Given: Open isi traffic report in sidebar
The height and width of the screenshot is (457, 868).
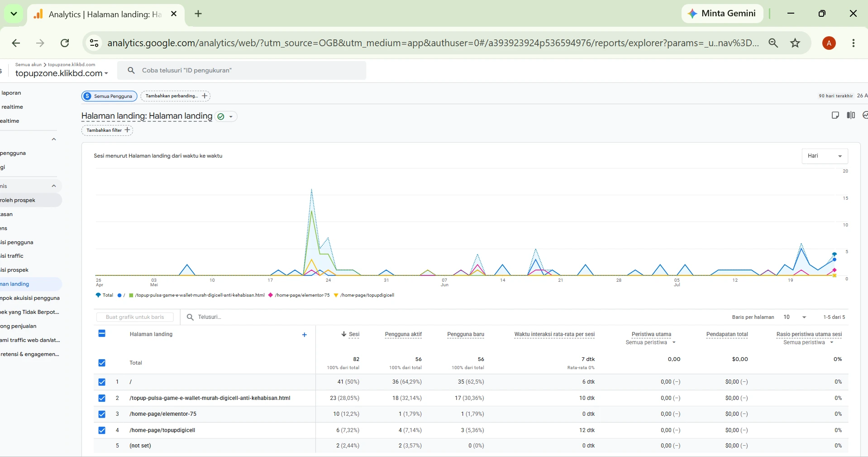Looking at the screenshot, I should [12, 256].
